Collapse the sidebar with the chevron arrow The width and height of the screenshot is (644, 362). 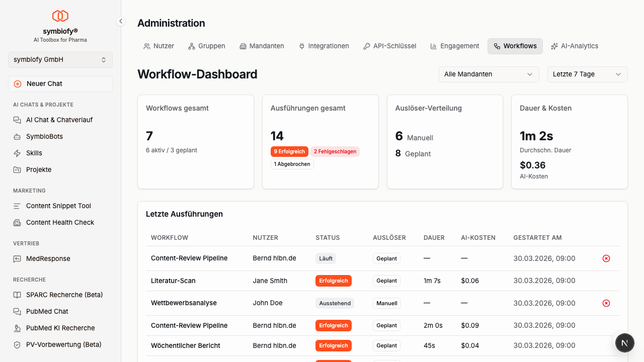point(121,21)
